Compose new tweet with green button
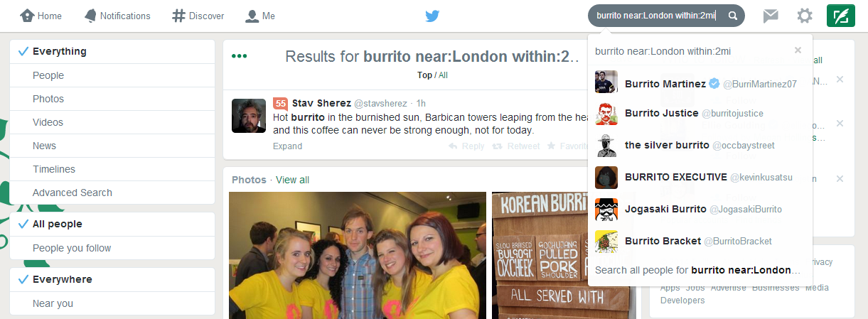Image resolution: width=868 pixels, height=319 pixels. pyautogui.click(x=841, y=16)
